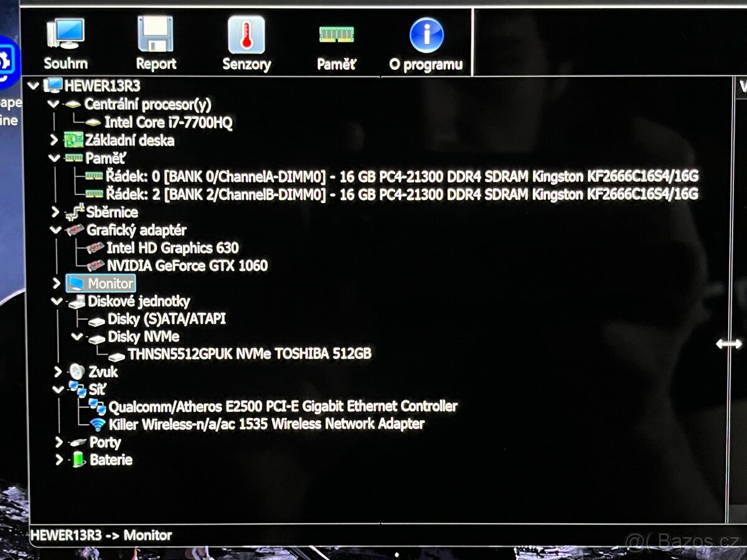Expand the Základní deska node
Viewport: 747px width, 560px height.
pos(55,141)
